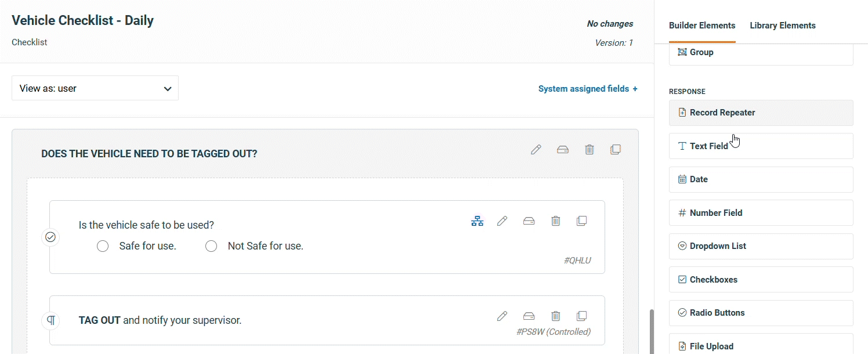Viewport: 868px width, 354px height.
Task: Click the pencil edit icon for the tagged out group
Action: (536, 150)
